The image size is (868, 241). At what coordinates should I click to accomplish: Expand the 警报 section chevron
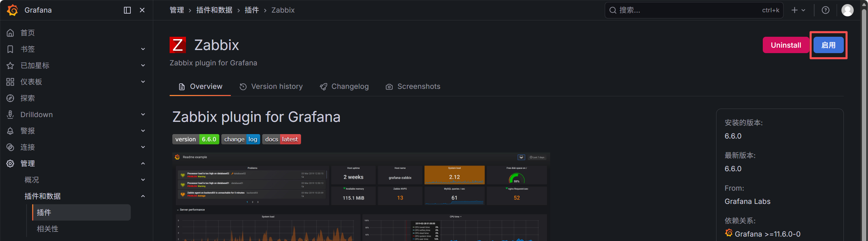(143, 131)
